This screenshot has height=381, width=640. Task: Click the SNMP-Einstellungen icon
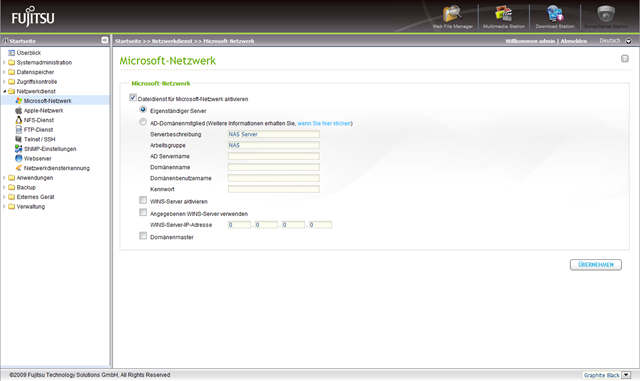point(19,149)
